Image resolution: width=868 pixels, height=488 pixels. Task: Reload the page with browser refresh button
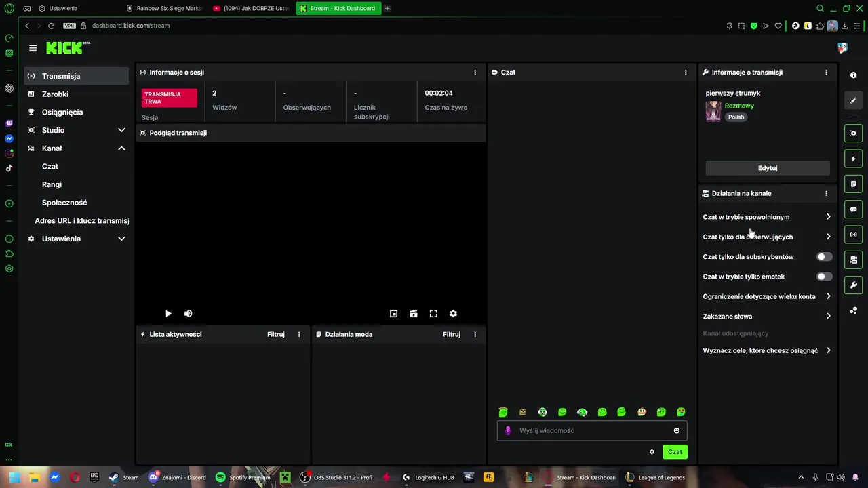51,26
